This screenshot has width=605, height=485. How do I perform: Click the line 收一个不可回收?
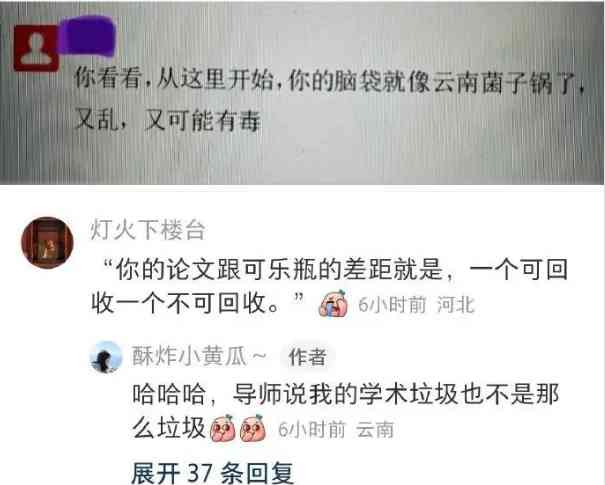point(198,303)
